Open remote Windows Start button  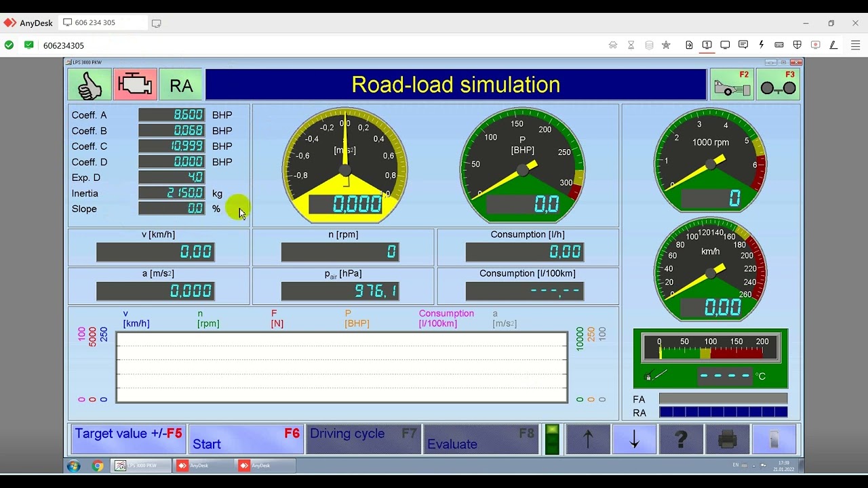[73, 466]
